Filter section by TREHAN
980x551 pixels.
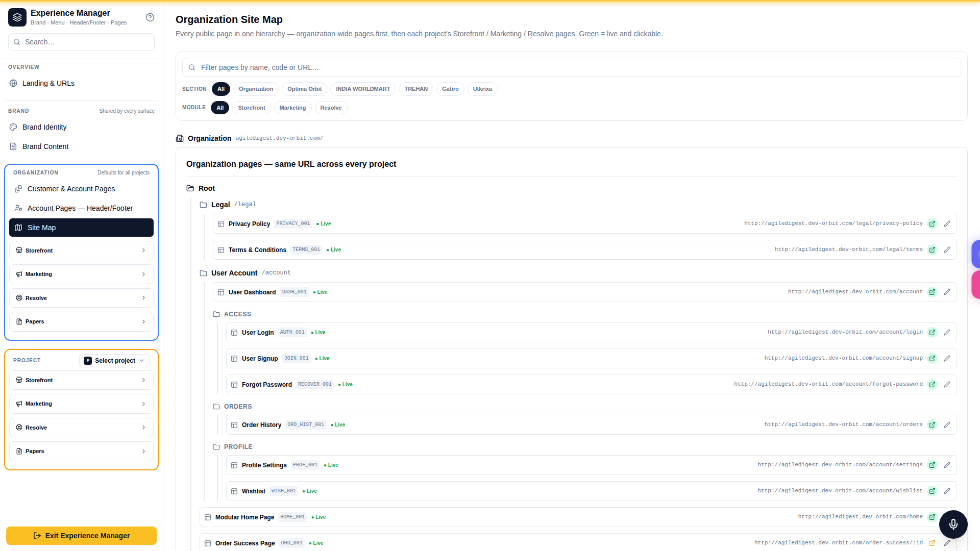coord(416,89)
